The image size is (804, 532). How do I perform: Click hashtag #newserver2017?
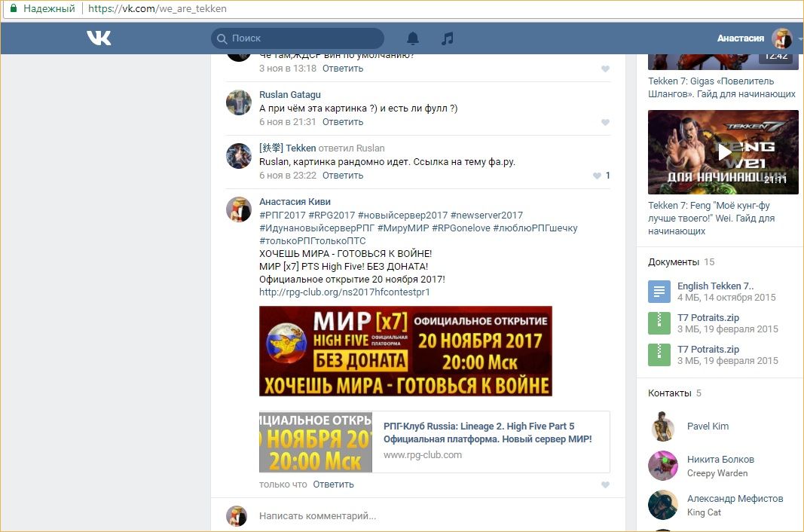(487, 215)
